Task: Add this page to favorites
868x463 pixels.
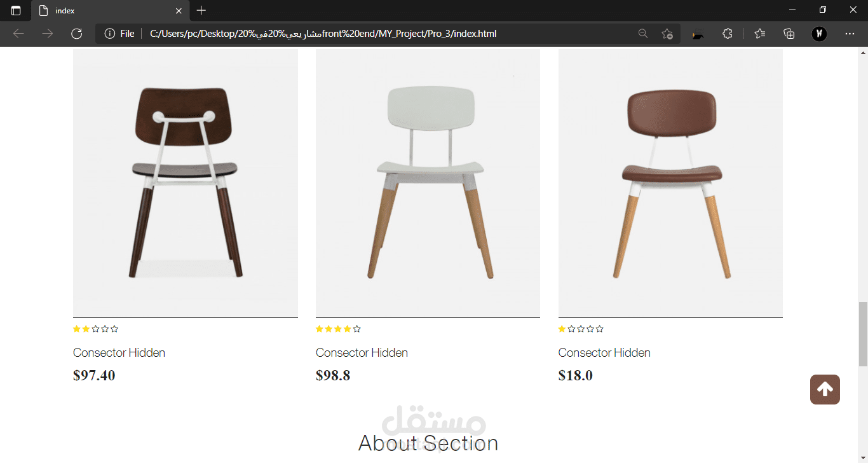Action: point(667,34)
